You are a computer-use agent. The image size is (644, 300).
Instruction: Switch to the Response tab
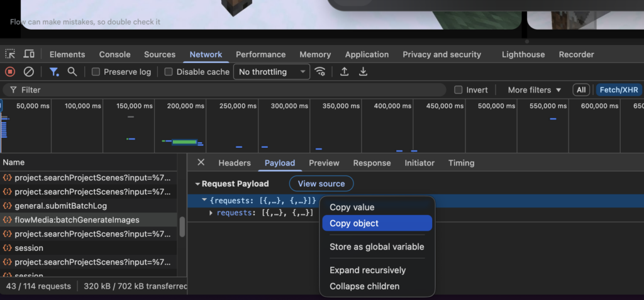372,163
